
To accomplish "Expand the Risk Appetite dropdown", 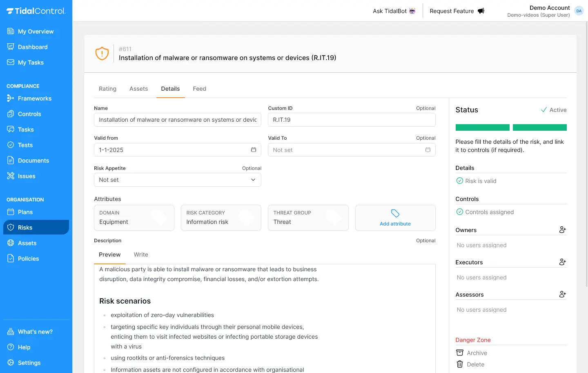I will click(177, 180).
